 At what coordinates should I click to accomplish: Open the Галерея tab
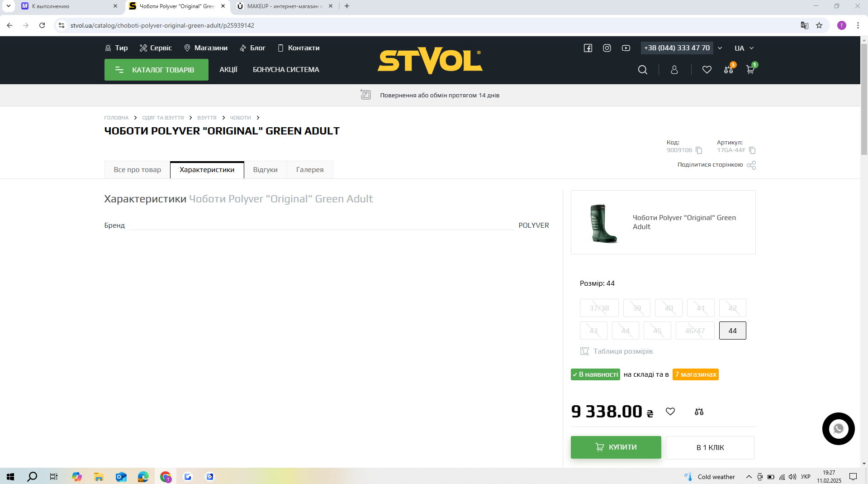(310, 170)
